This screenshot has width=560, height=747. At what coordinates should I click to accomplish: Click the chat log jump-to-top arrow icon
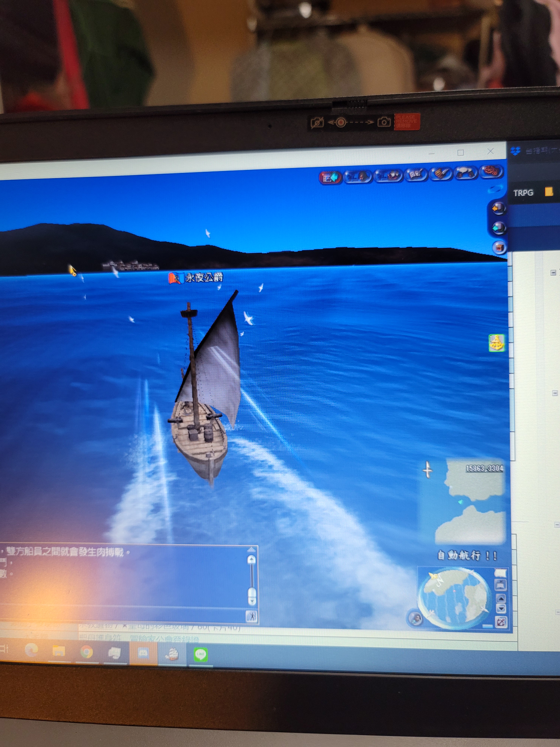click(251, 549)
